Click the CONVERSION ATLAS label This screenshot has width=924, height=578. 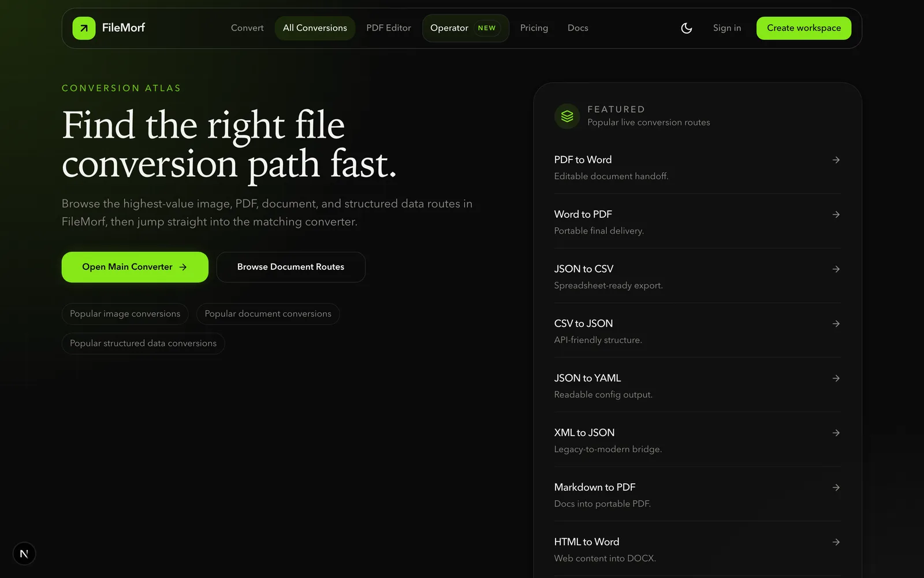point(121,88)
